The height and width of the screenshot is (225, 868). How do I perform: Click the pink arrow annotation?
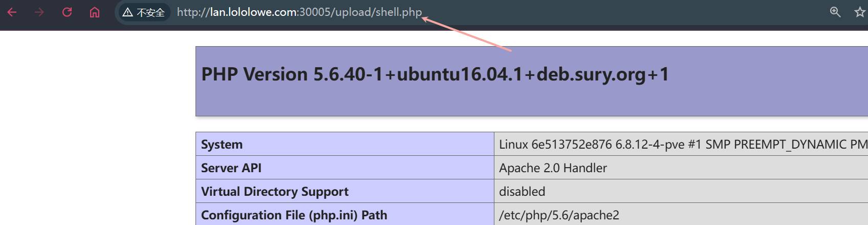pyautogui.click(x=467, y=35)
